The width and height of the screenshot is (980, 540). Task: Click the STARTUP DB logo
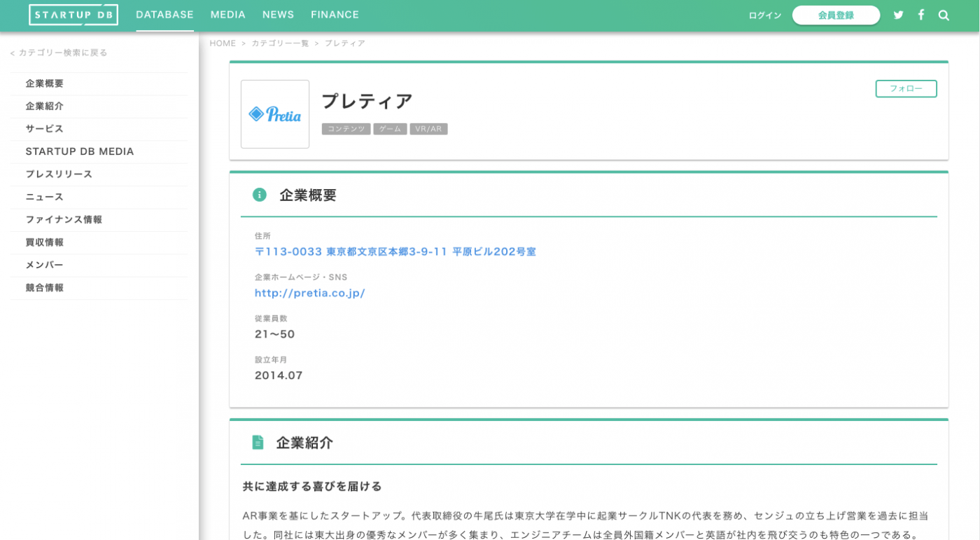coord(73,15)
